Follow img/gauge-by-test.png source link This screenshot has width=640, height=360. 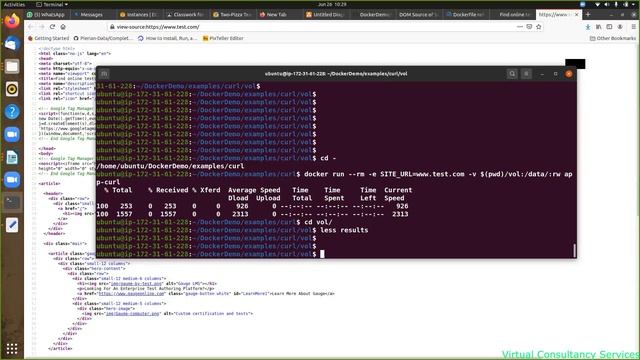coord(136,283)
